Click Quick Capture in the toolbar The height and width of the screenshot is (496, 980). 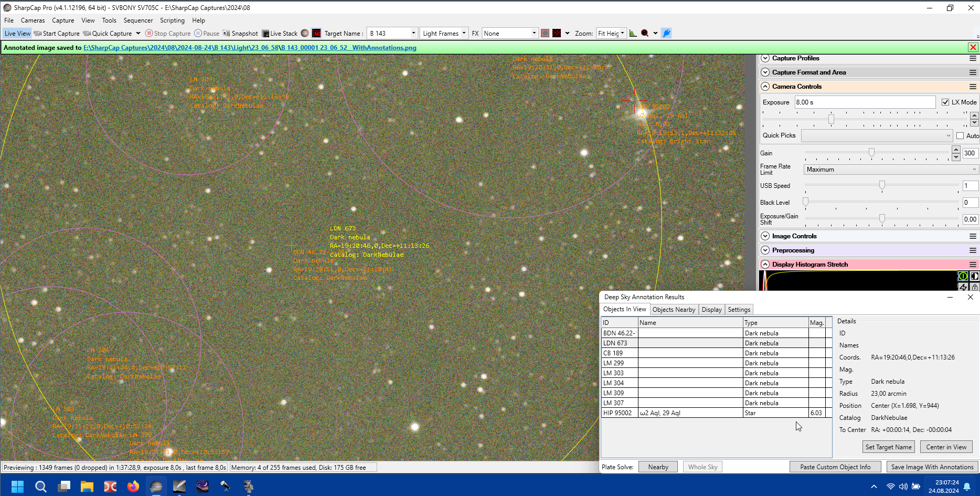point(108,33)
